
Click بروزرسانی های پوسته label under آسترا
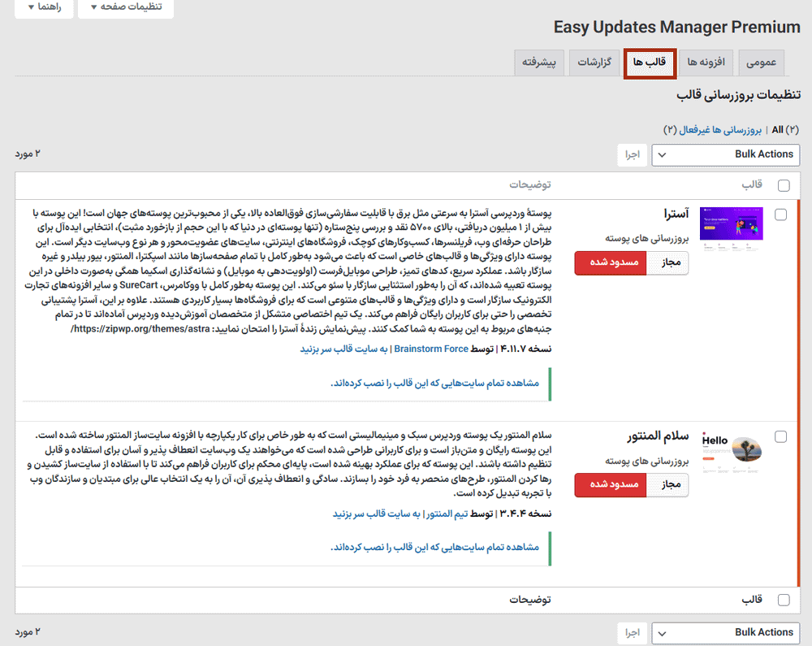point(647,239)
